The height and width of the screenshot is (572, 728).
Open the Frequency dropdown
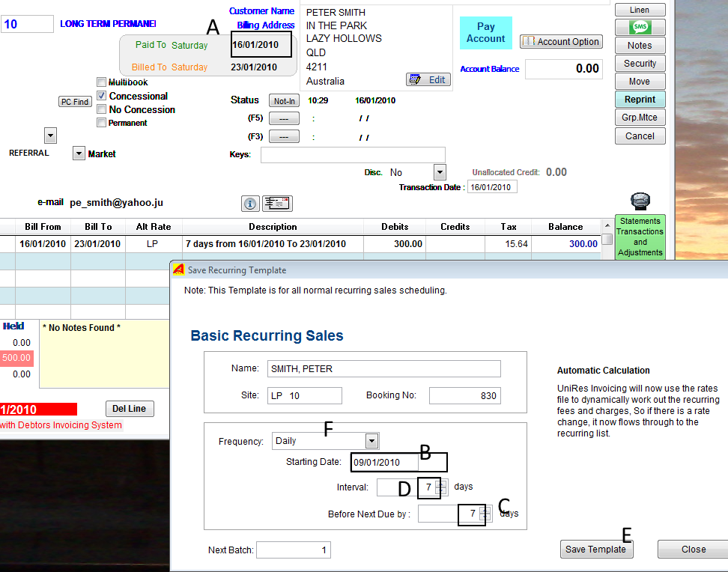(x=371, y=441)
